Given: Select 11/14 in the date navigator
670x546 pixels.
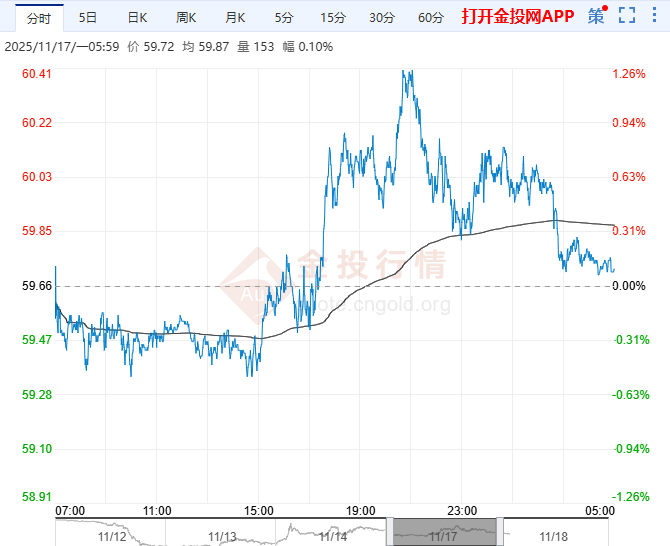Looking at the screenshot, I should (333, 537).
